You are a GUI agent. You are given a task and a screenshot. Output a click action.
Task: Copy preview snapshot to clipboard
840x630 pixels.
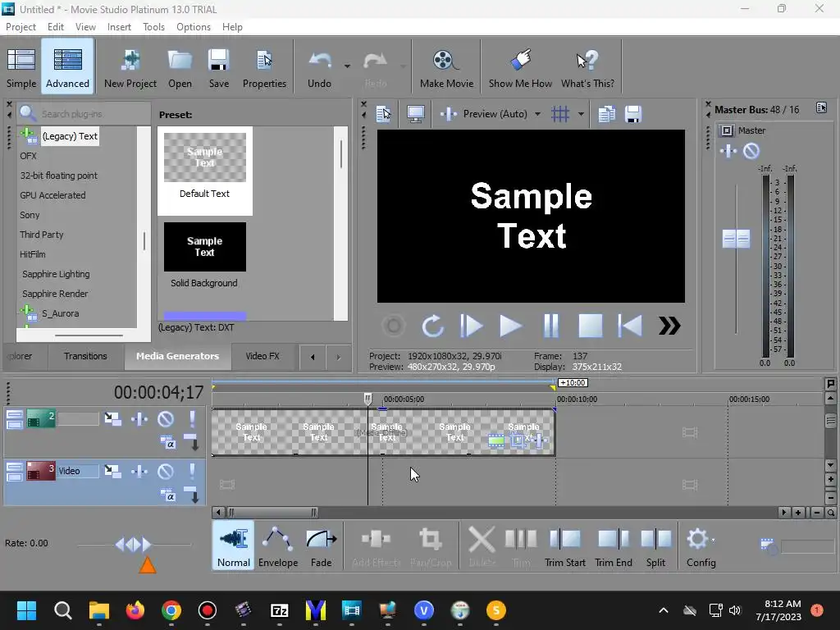(x=606, y=113)
